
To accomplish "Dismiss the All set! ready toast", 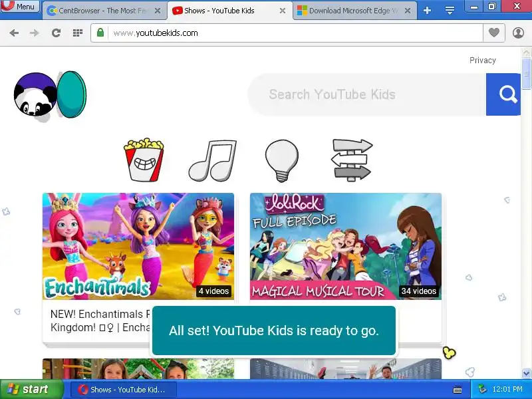I will (274, 331).
